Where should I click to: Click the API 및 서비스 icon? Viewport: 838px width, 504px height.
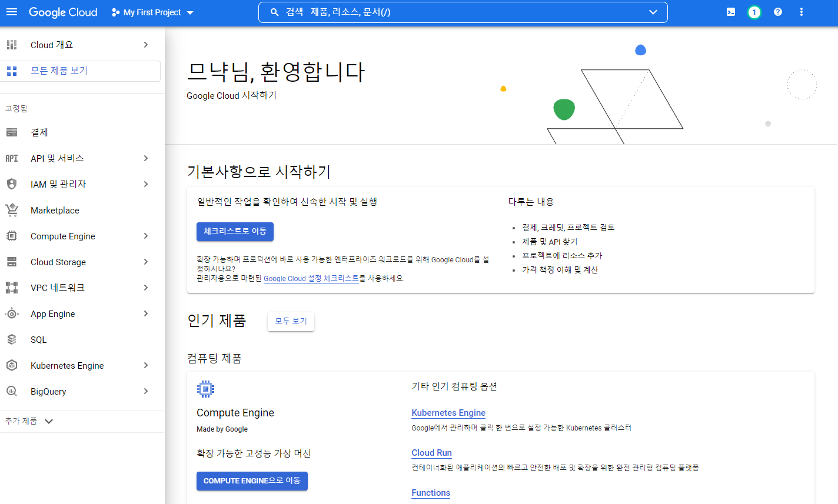pos(12,158)
